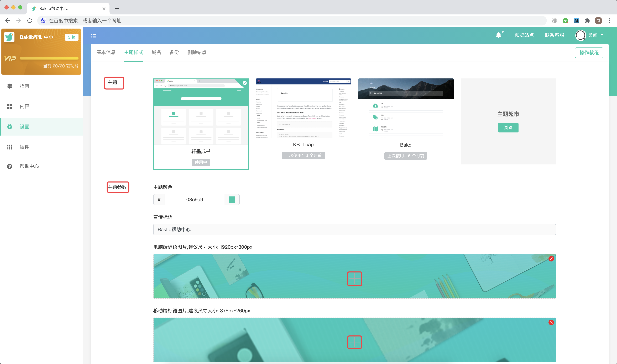Reload the page in browser
Image resolution: width=617 pixels, height=364 pixels.
click(30, 21)
